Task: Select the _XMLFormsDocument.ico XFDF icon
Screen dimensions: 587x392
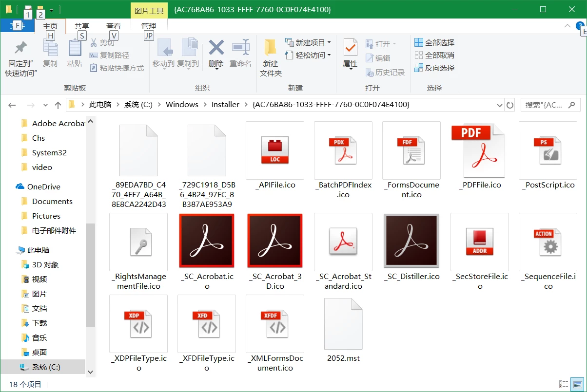Action: (x=275, y=324)
